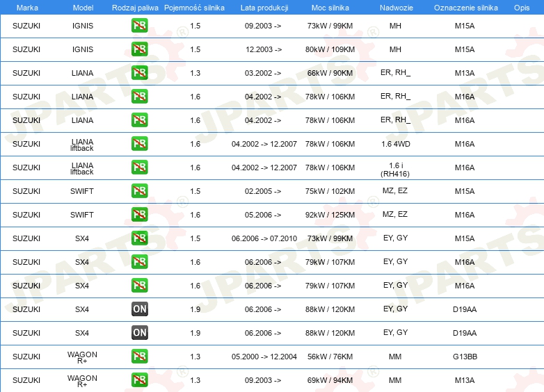Click the Model column header

[x=83, y=8]
